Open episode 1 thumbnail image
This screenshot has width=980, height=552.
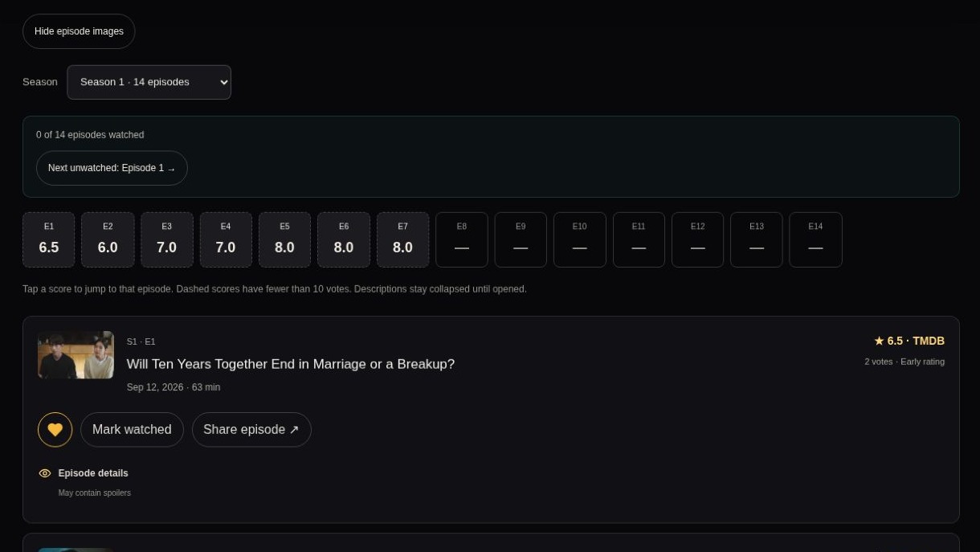pyautogui.click(x=76, y=355)
